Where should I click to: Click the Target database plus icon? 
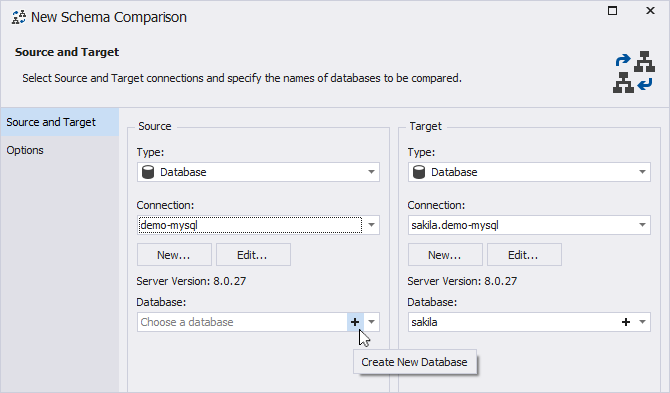[x=626, y=322]
